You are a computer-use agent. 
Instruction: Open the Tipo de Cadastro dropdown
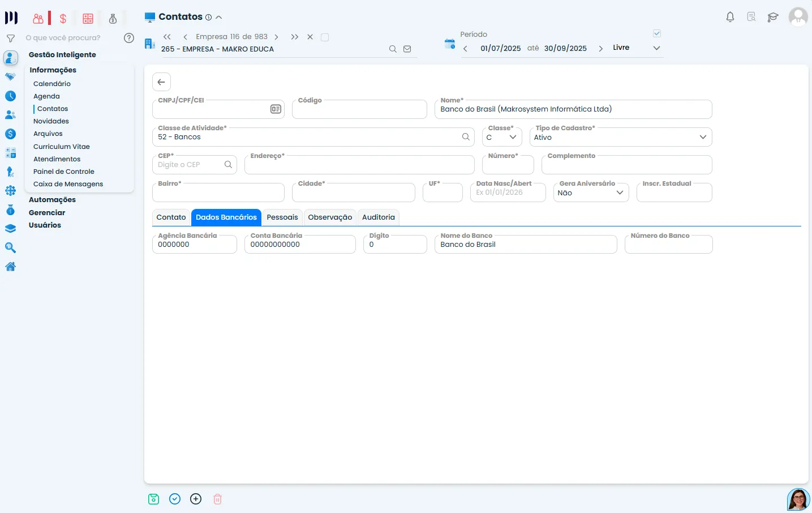click(621, 137)
